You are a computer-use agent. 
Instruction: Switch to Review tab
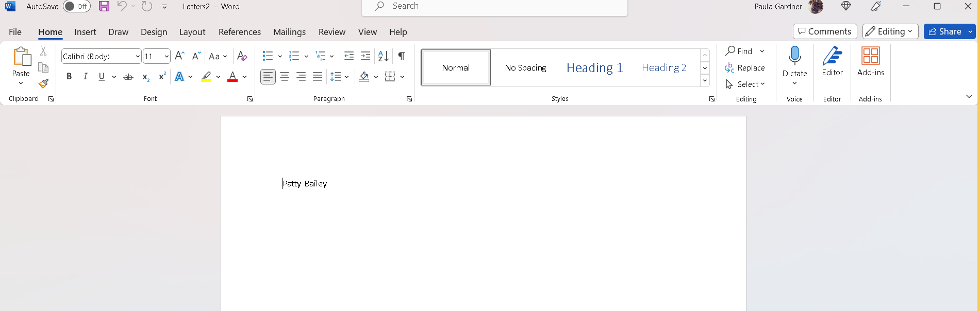(332, 32)
